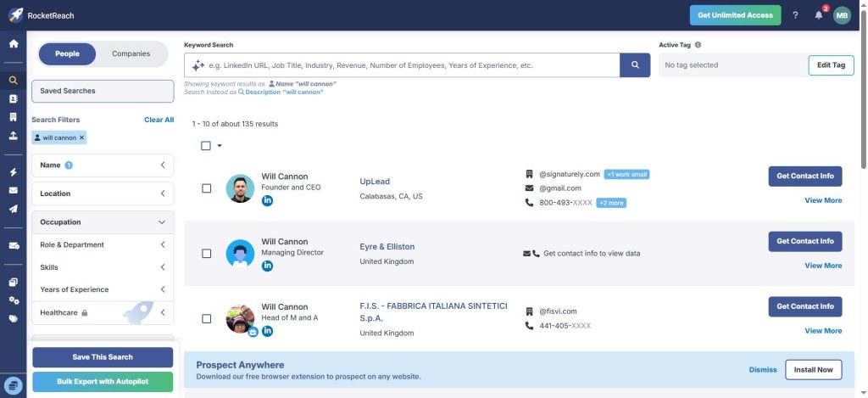Open the Eyre & Elliston company link
The width and height of the screenshot is (868, 398).
tap(387, 247)
